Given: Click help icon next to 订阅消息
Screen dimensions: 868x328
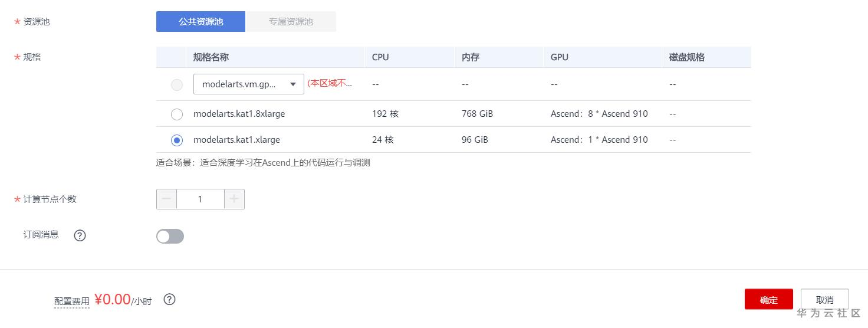Looking at the screenshot, I should pyautogui.click(x=80, y=235).
